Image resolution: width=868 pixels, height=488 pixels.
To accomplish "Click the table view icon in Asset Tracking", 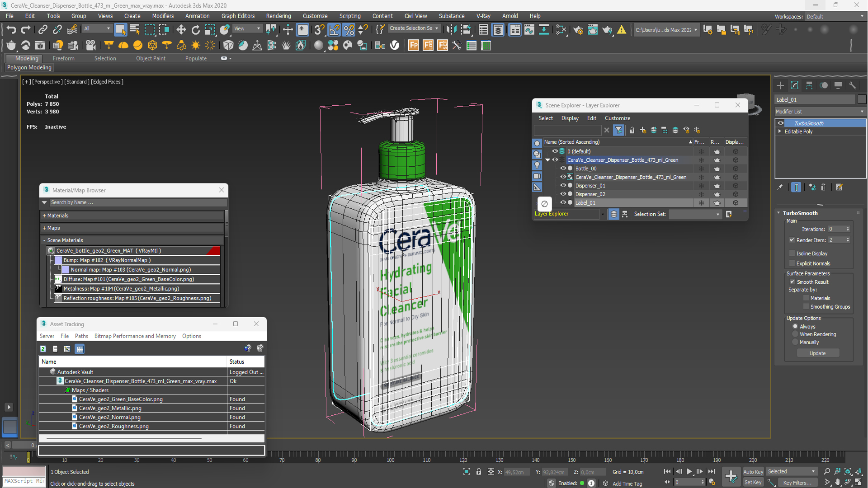I will [x=80, y=349].
